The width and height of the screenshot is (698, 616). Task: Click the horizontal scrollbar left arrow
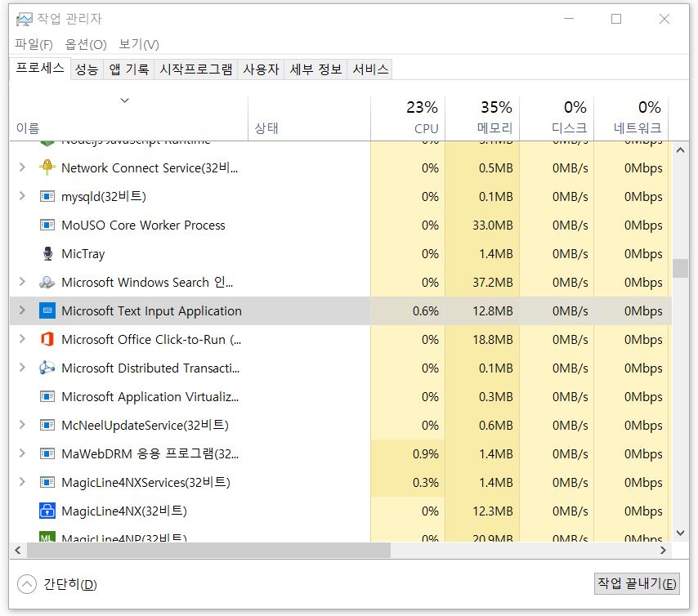point(18,550)
